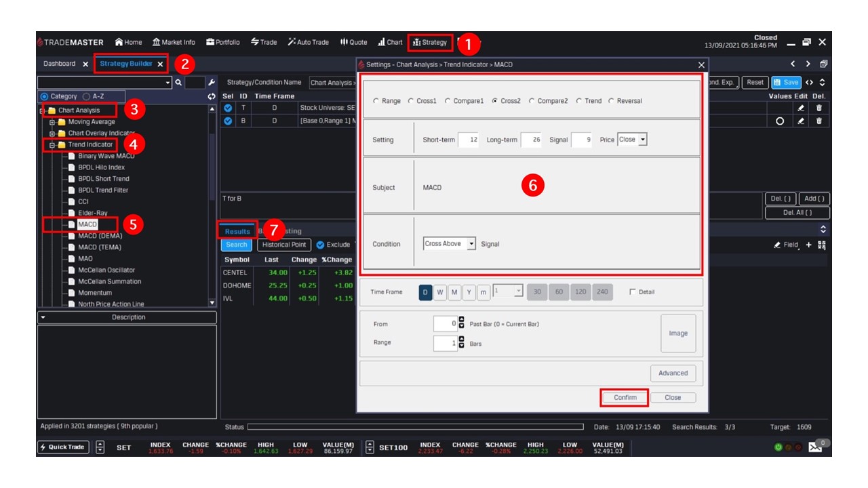This screenshot has width=868, height=488.
Task: Click the Quick Trade lightning button
Action: click(x=62, y=447)
